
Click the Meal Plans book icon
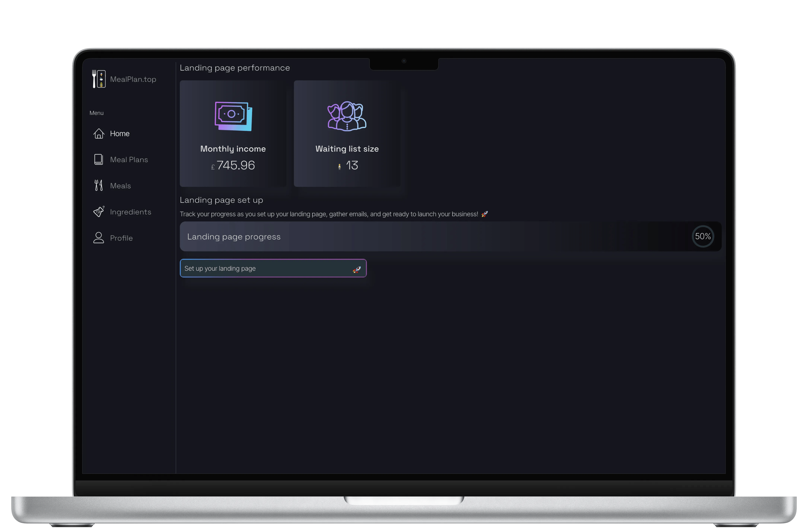coord(98,159)
